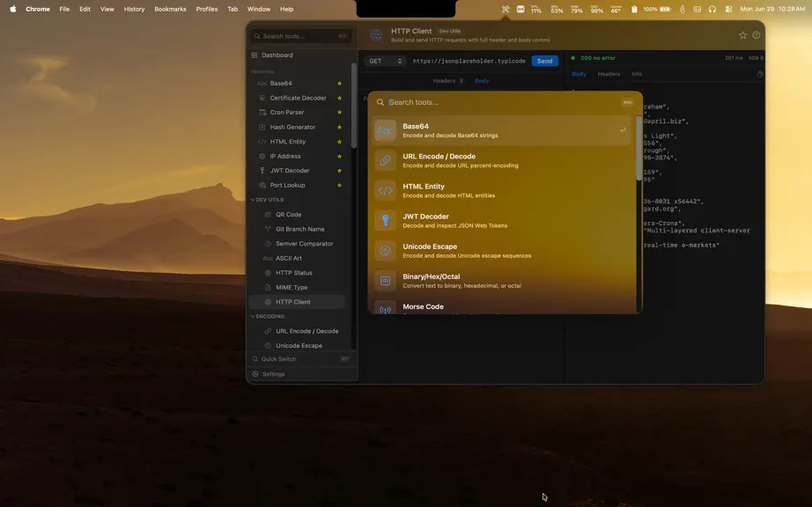Click the HTTP Client globe icon in header
The image size is (812, 507).
(376, 34)
